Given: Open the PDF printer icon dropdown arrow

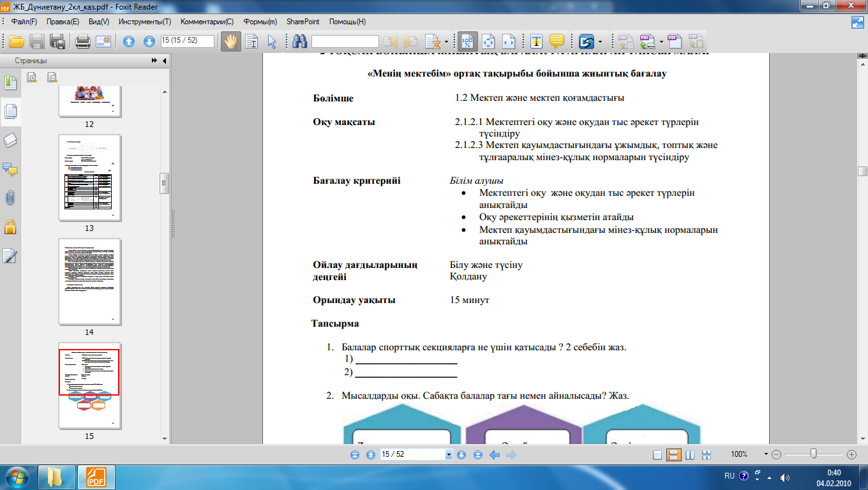Looking at the screenshot, I should click(x=662, y=42).
